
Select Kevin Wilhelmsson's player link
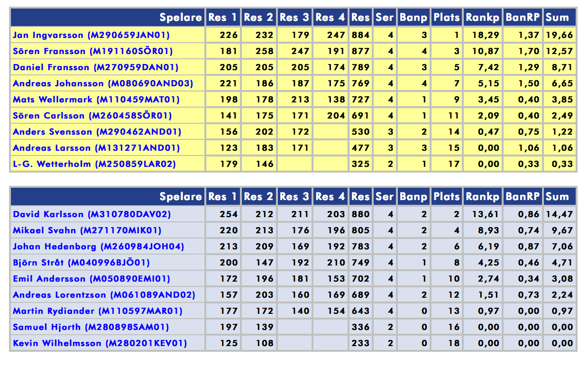[x=100, y=343]
